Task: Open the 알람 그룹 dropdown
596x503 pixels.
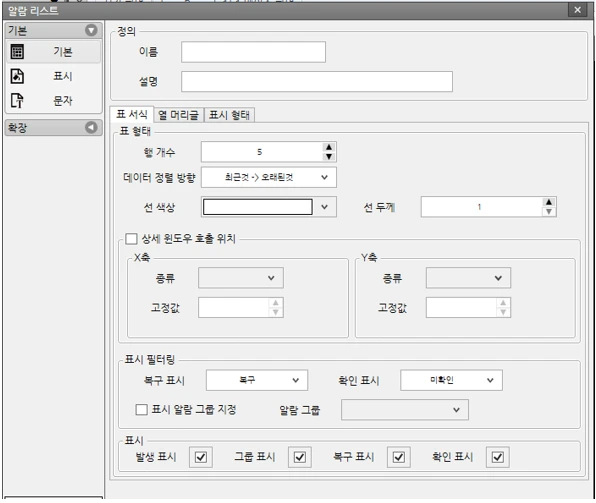Action: [x=405, y=410]
